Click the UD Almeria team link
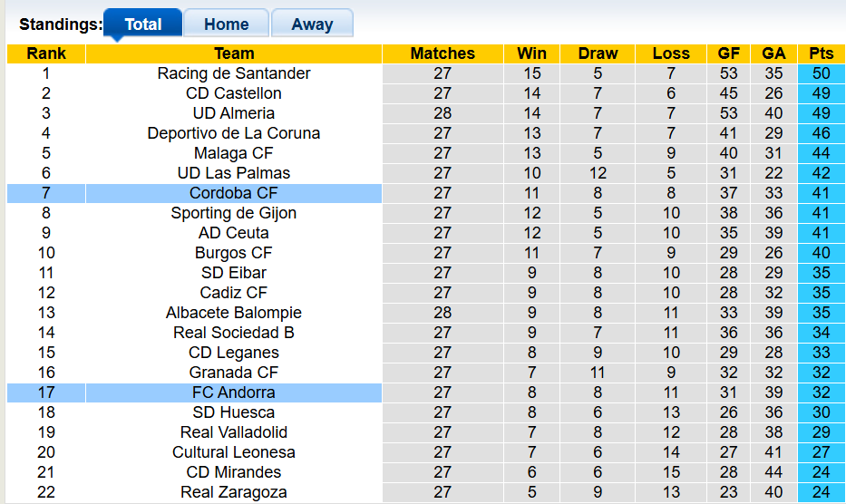The image size is (846, 504). coord(234,113)
